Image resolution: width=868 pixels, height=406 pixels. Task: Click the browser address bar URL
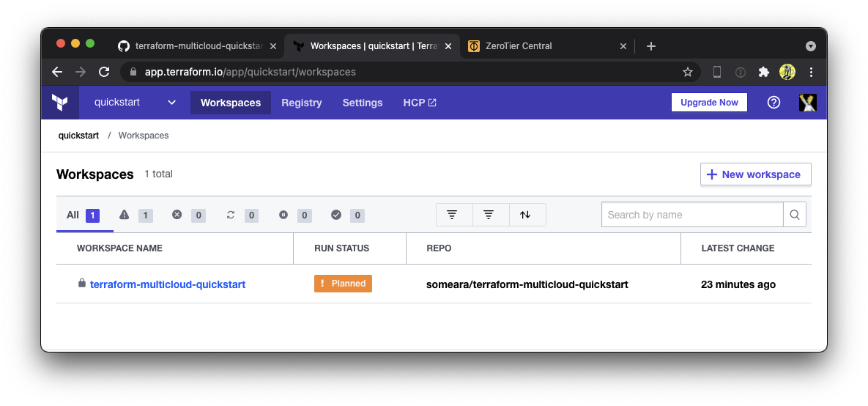click(251, 72)
